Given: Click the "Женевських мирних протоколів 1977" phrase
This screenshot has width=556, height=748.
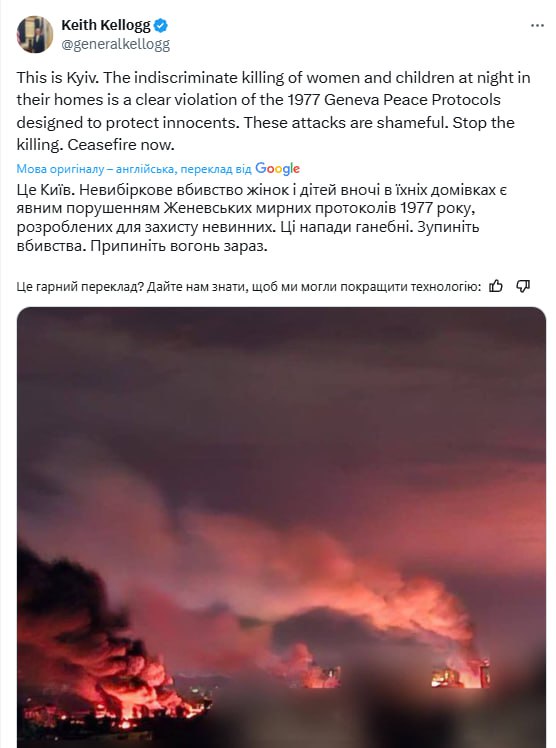Looking at the screenshot, I should pos(296,208).
